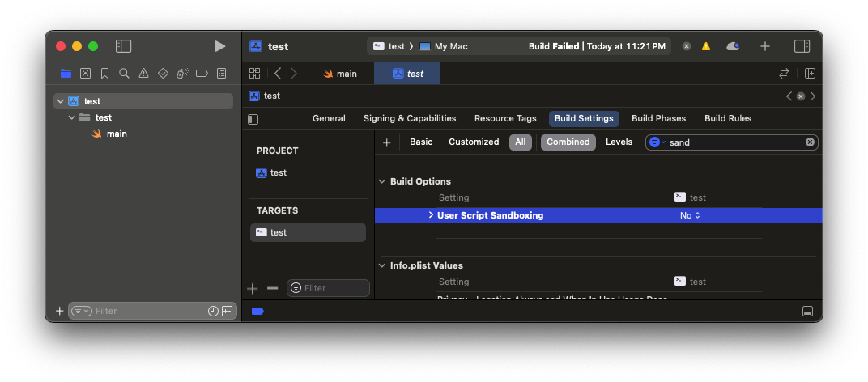Click the test breadcrumb in jump bar
The image size is (868, 382).
click(x=265, y=95)
